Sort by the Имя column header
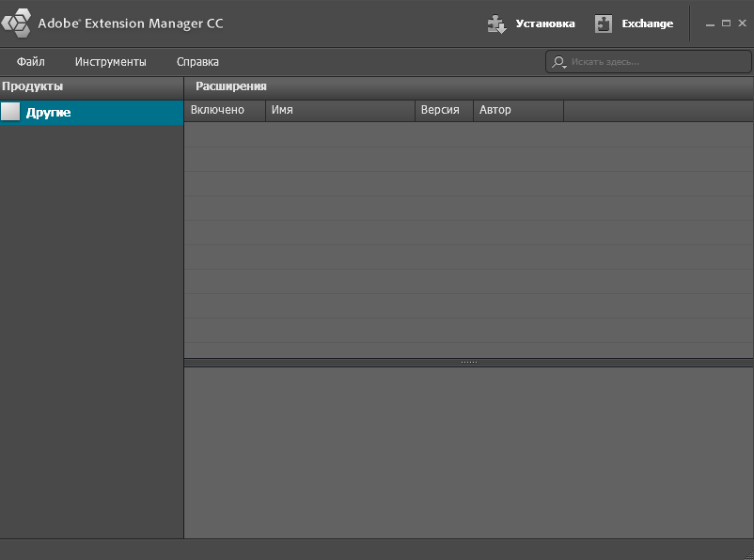 tap(340, 110)
